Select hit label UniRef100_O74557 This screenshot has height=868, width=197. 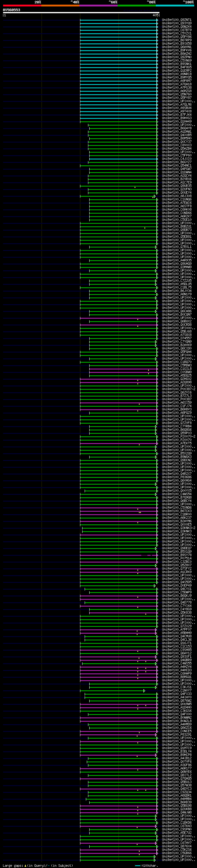tap(176, 338)
